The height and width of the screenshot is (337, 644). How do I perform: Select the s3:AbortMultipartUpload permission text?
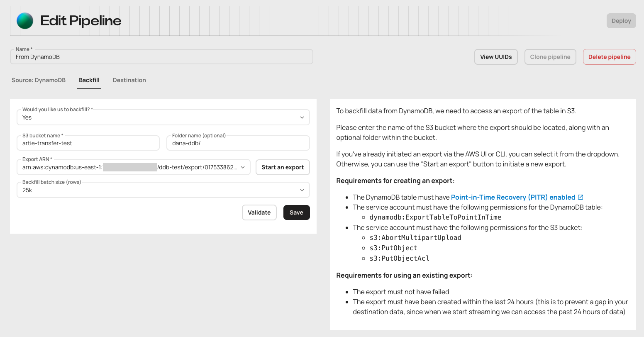pyautogui.click(x=415, y=237)
